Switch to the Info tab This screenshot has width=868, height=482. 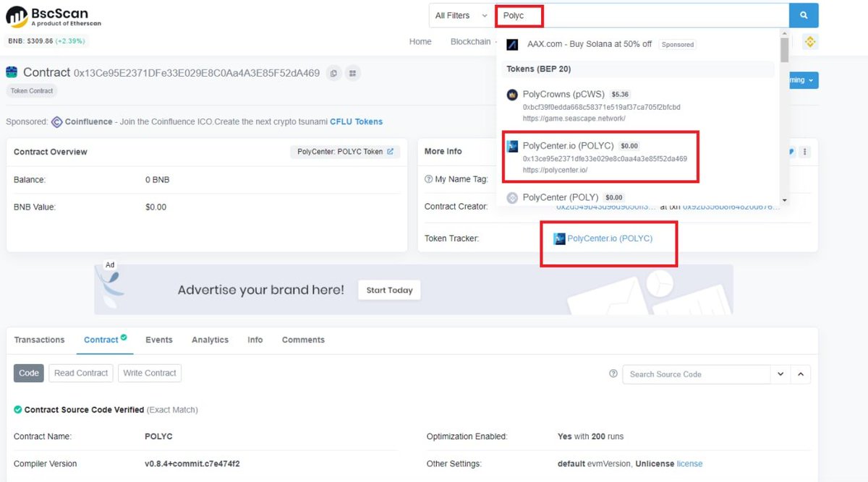[255, 340]
